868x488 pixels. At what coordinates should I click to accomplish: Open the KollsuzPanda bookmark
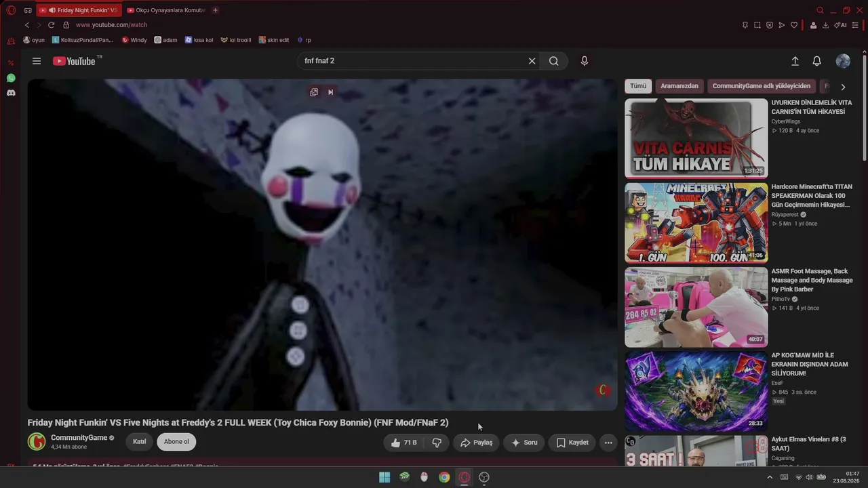(83, 40)
